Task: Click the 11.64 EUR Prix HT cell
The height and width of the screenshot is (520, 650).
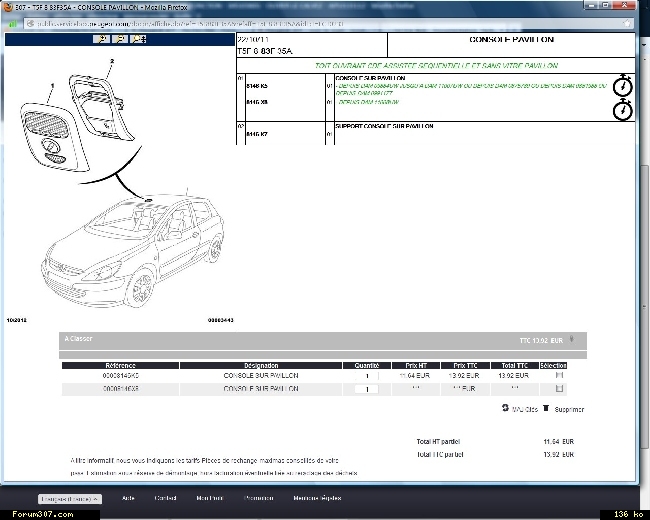Action: pyautogui.click(x=415, y=375)
